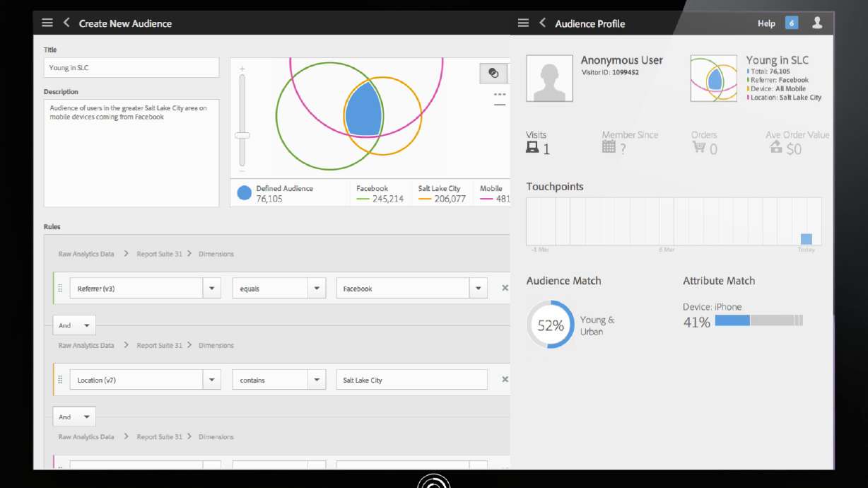
Task: Click the Title field Young in SLC
Action: [131, 68]
